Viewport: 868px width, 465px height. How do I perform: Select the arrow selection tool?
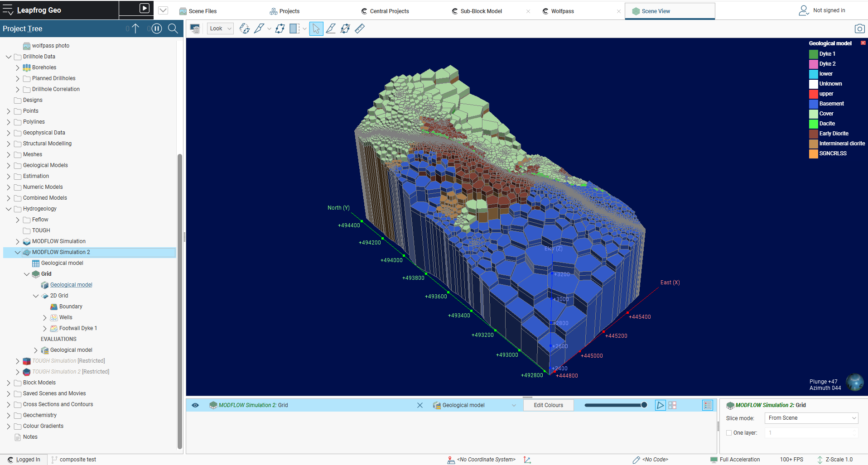click(316, 28)
